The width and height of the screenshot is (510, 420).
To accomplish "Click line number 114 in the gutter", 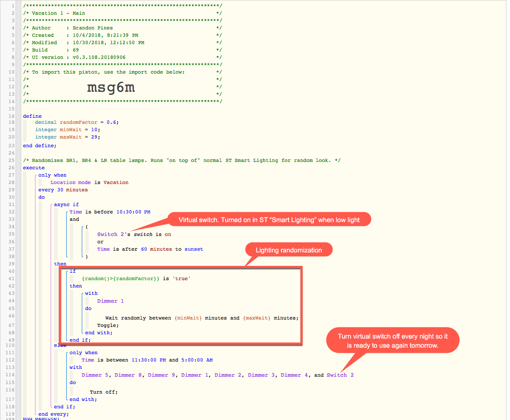I will (10, 375).
